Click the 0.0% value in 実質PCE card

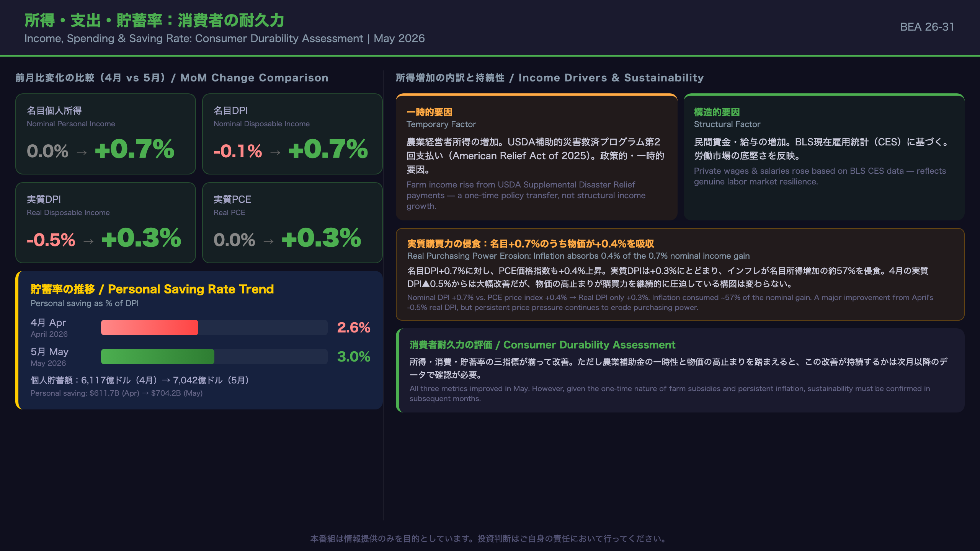coord(234,240)
